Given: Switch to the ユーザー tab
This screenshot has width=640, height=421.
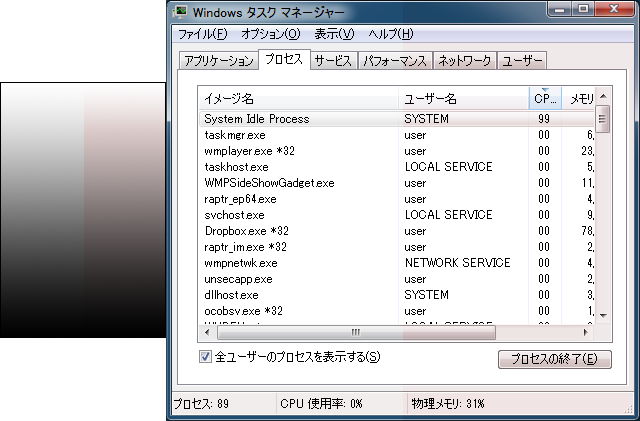Looking at the screenshot, I should pyautogui.click(x=522, y=61).
